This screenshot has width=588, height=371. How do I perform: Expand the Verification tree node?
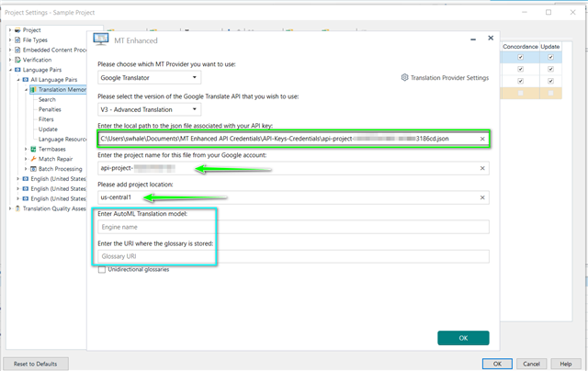click(10, 60)
